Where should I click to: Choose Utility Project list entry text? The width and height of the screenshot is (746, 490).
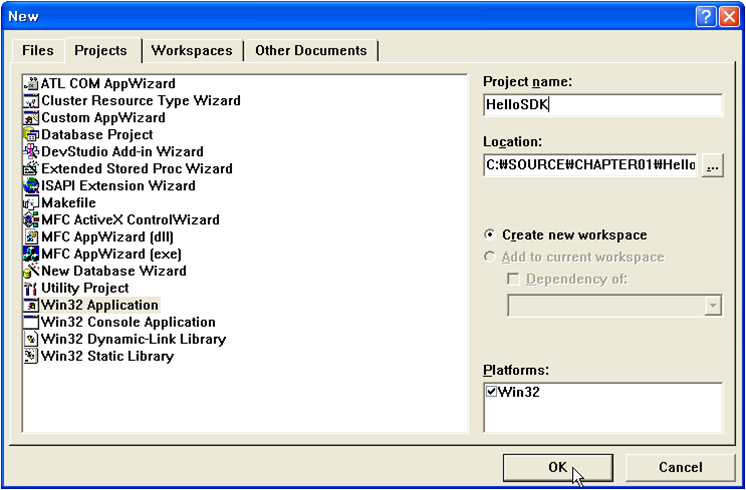click(85, 288)
